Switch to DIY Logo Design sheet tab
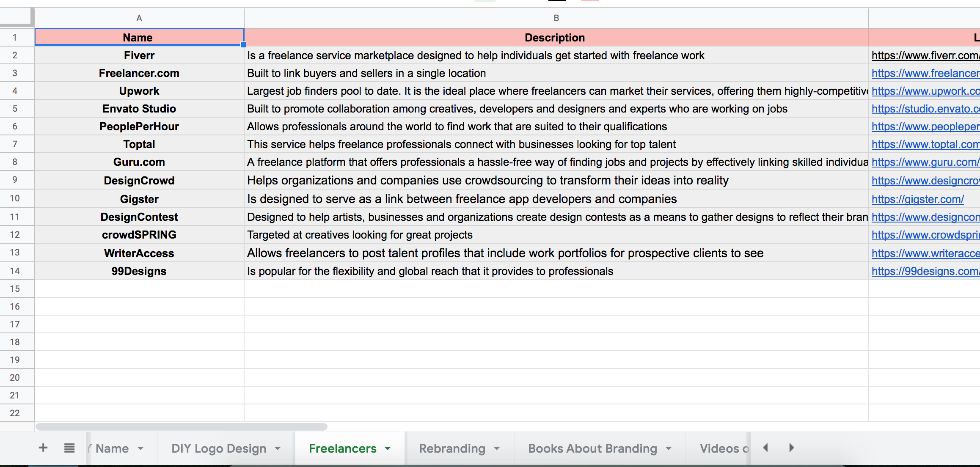980x467 pixels. (219, 448)
